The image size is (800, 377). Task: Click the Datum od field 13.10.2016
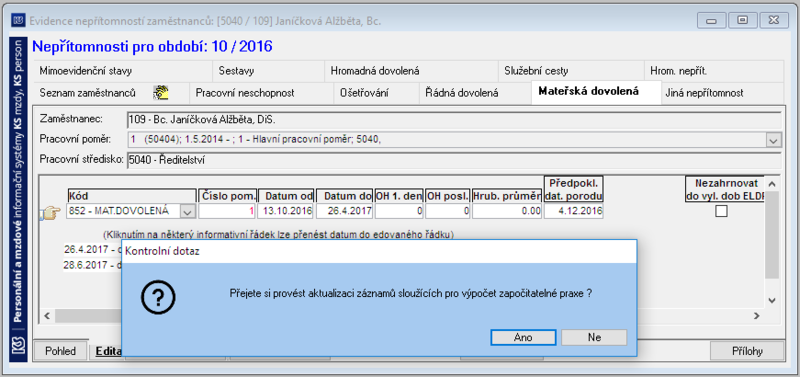(286, 211)
